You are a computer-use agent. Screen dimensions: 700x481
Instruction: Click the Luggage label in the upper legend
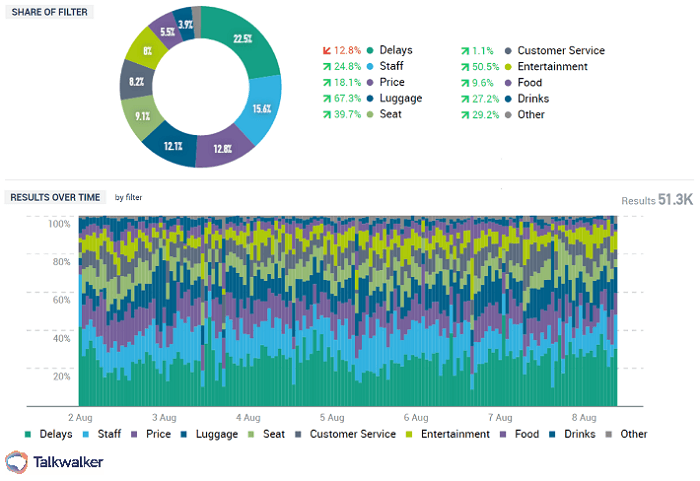(401, 99)
